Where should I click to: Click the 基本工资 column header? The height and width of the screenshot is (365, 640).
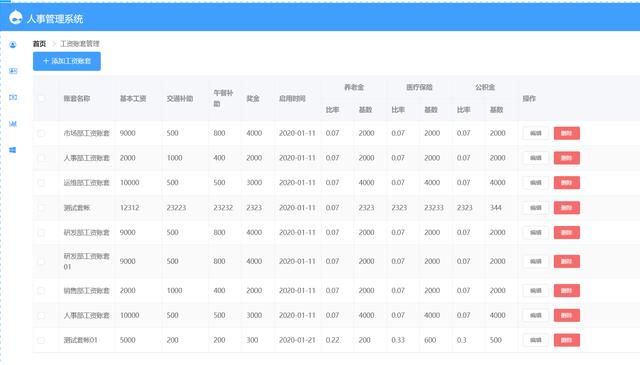pyautogui.click(x=133, y=98)
